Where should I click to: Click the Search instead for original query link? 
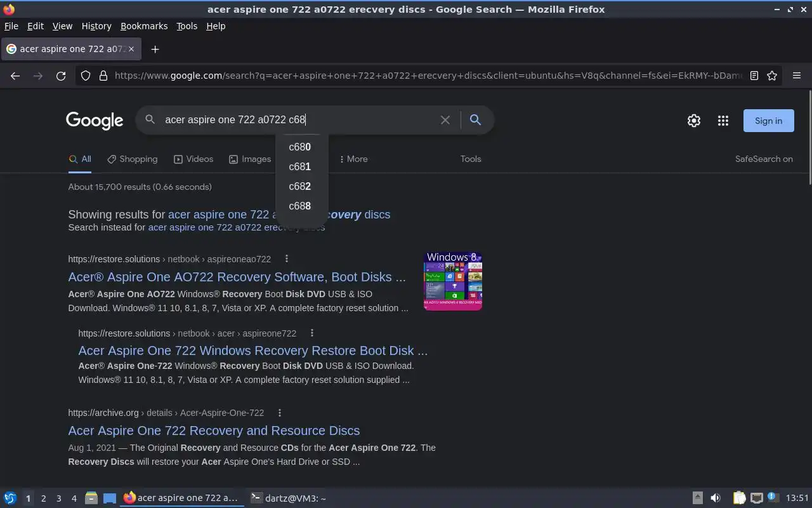tap(236, 227)
